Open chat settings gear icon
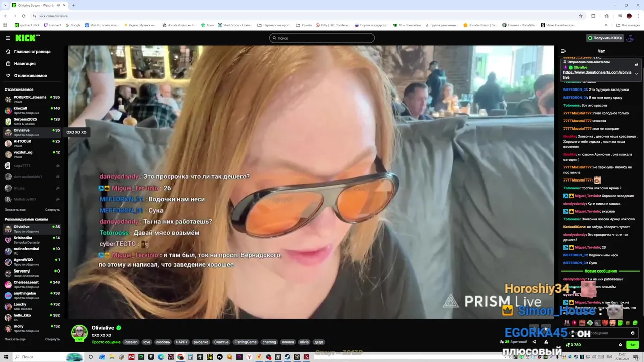Viewport: 644px width, 362px height. pyautogui.click(x=620, y=345)
